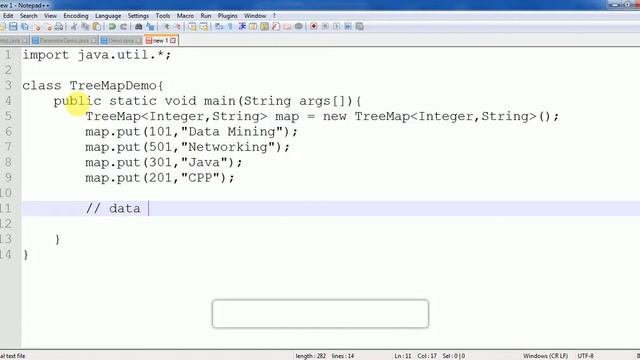This screenshot has height=360, width=640.
Task: Click the 'map.put(201,"CPP");' line
Action: pyautogui.click(x=160, y=178)
